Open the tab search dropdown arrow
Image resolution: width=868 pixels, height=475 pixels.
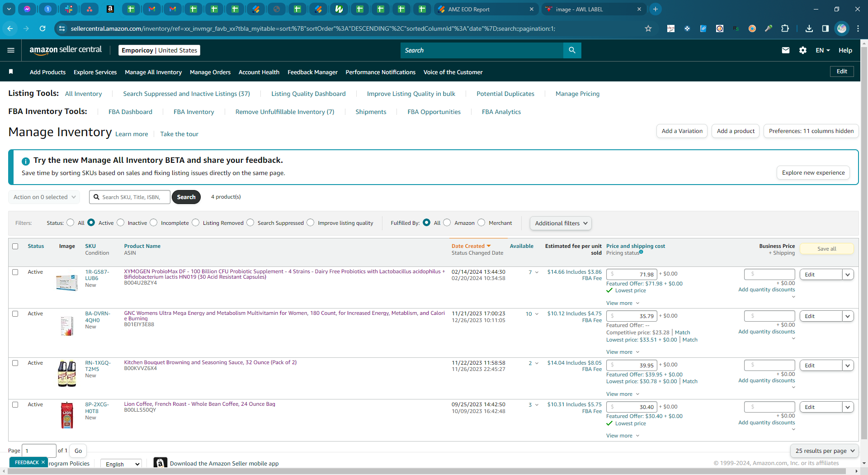[x=9, y=9]
